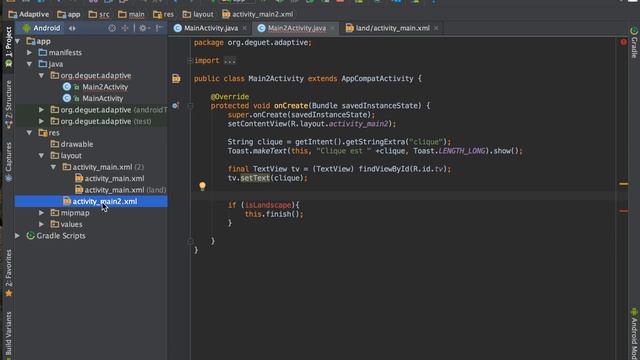Open the Build Variants side tab
640x360 pixels.
pyautogui.click(x=8, y=336)
